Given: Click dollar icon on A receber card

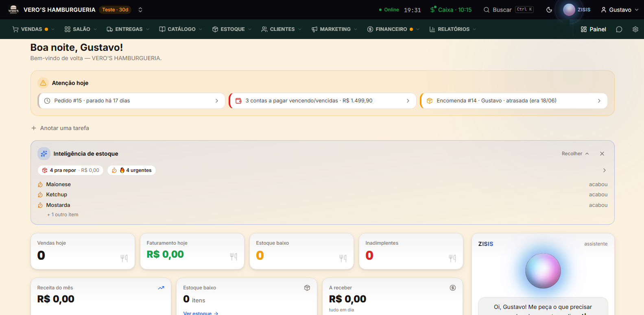Looking at the screenshot, I should 453,288.
